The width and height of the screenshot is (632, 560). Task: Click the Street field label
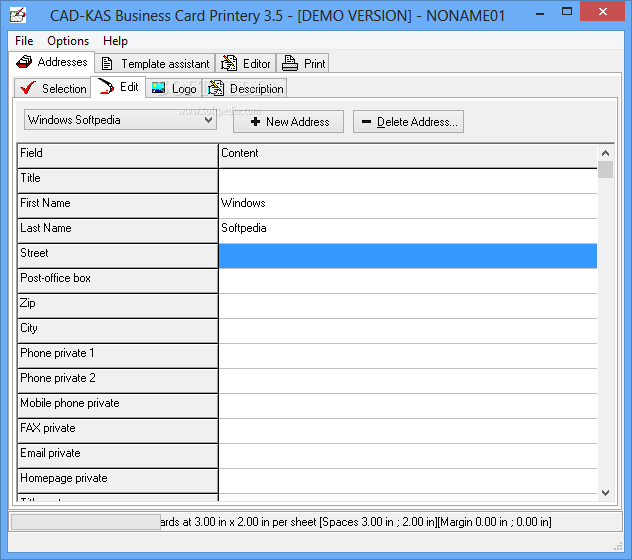pyautogui.click(x=118, y=256)
